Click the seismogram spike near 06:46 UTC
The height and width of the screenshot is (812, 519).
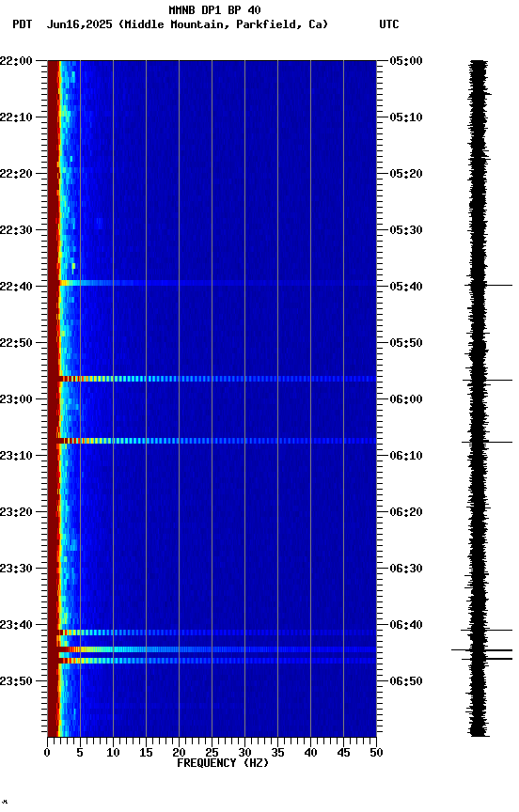click(487, 659)
